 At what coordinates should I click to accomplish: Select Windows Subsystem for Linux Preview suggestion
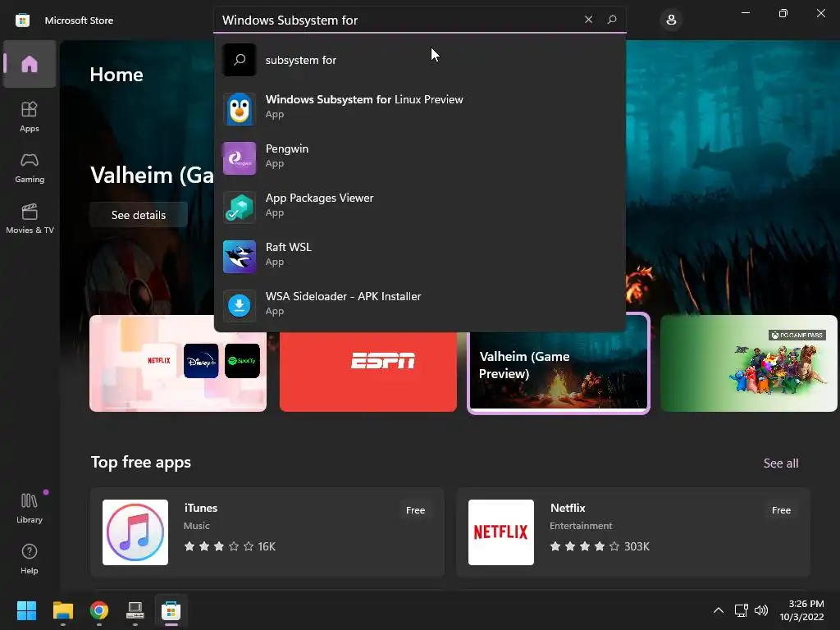click(419, 109)
